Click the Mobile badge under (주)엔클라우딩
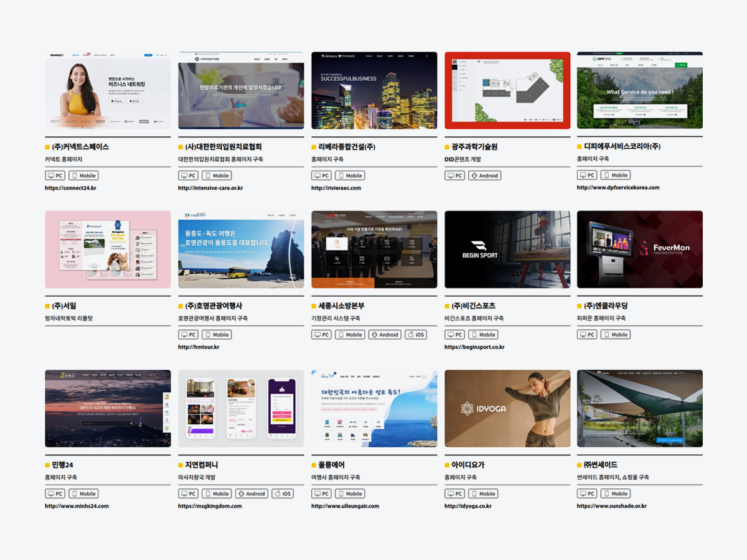The height and width of the screenshot is (560, 747). pyautogui.click(x=615, y=335)
